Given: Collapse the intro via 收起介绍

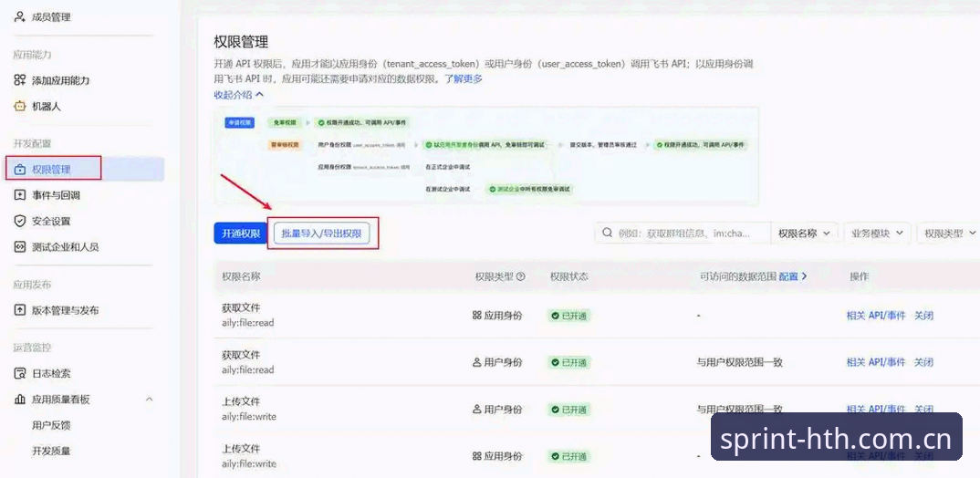Looking at the screenshot, I should [239, 95].
